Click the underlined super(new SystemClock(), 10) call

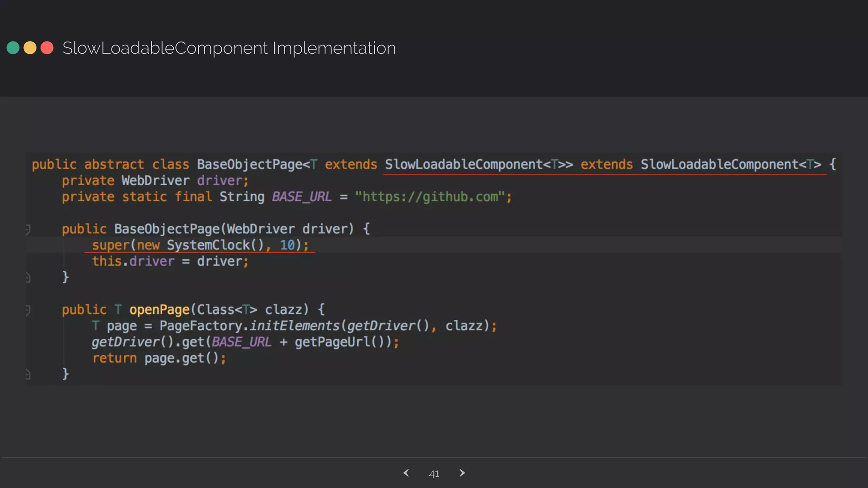coord(200,245)
